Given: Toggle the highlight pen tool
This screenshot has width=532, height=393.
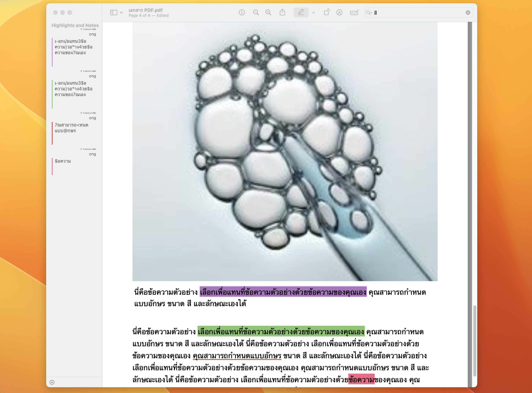Looking at the screenshot, I should tap(301, 12).
